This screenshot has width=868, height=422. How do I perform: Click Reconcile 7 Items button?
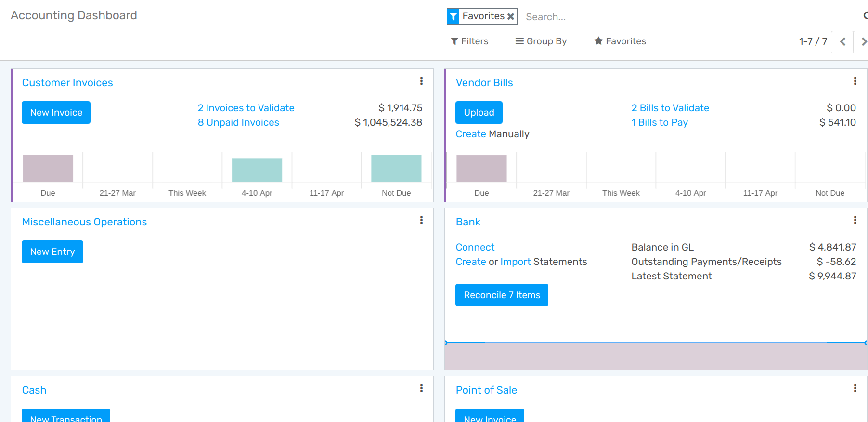tap(502, 295)
